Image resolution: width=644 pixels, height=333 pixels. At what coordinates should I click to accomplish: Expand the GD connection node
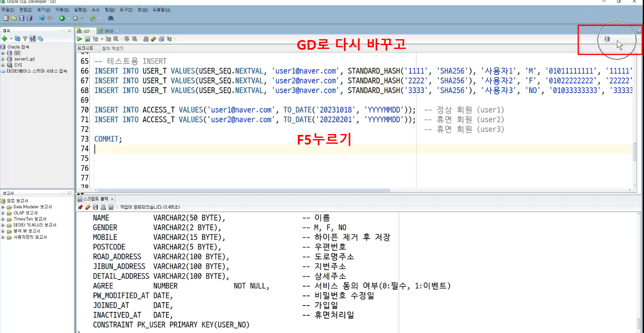coord(3,53)
